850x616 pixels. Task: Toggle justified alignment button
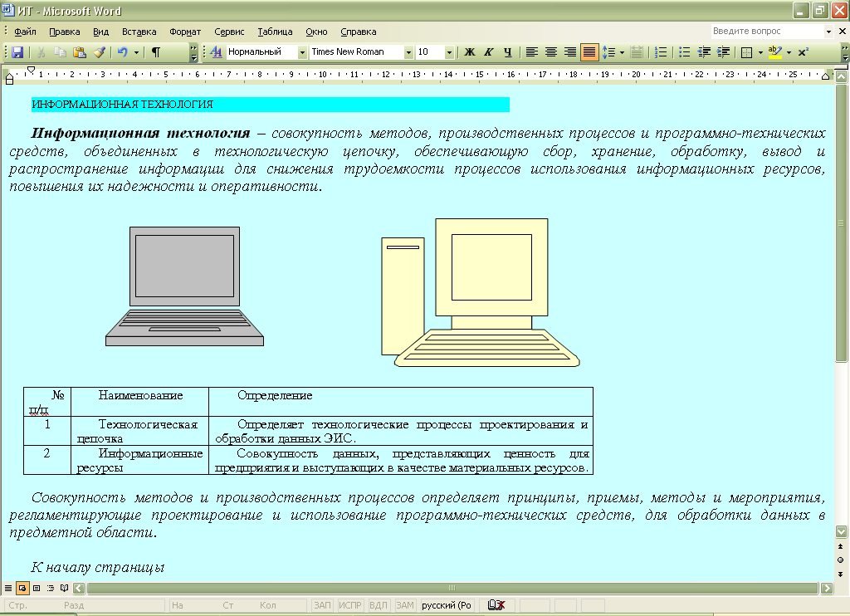(x=589, y=52)
